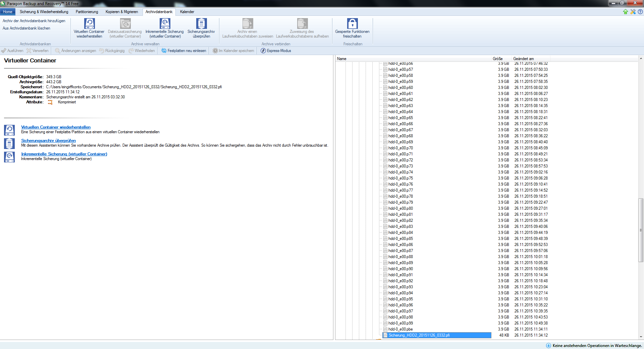Open Virtuellen Container wiederherstellen link
The image size is (644, 349).
point(56,127)
